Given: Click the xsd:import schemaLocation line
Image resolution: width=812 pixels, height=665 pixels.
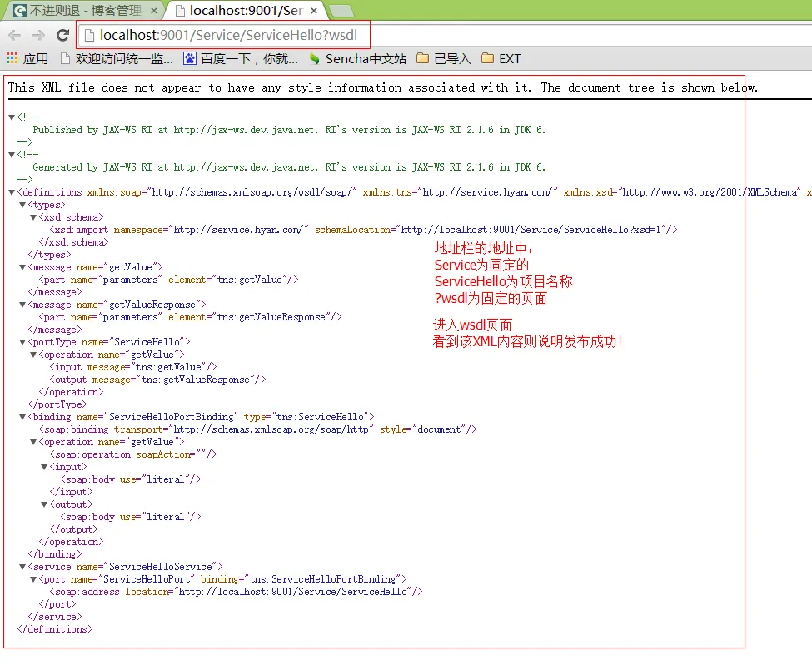Looking at the screenshot, I should 363,230.
